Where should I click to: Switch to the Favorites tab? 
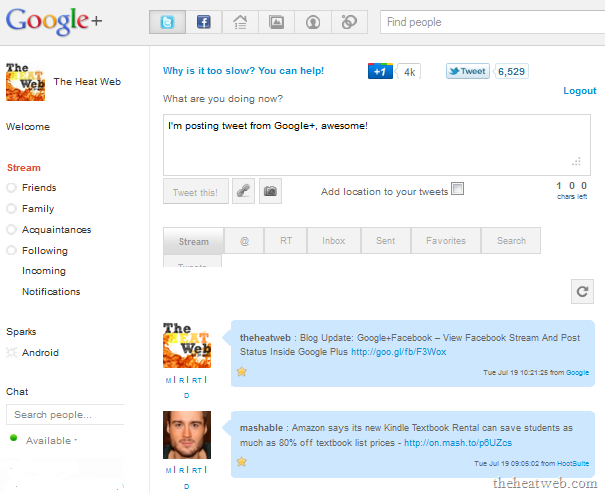click(446, 241)
